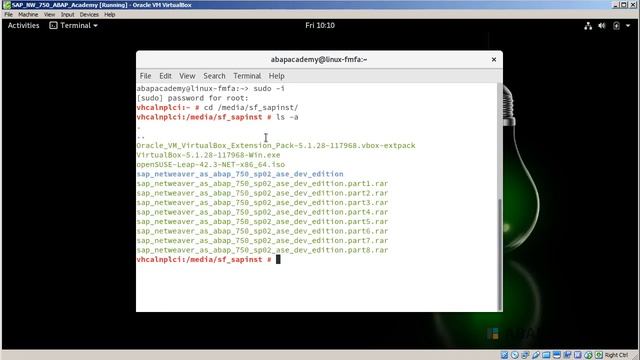
Task: Click the Oracle_VM_VirtualBox_Extension_Pack vbox-extpack file name
Action: 276,146
